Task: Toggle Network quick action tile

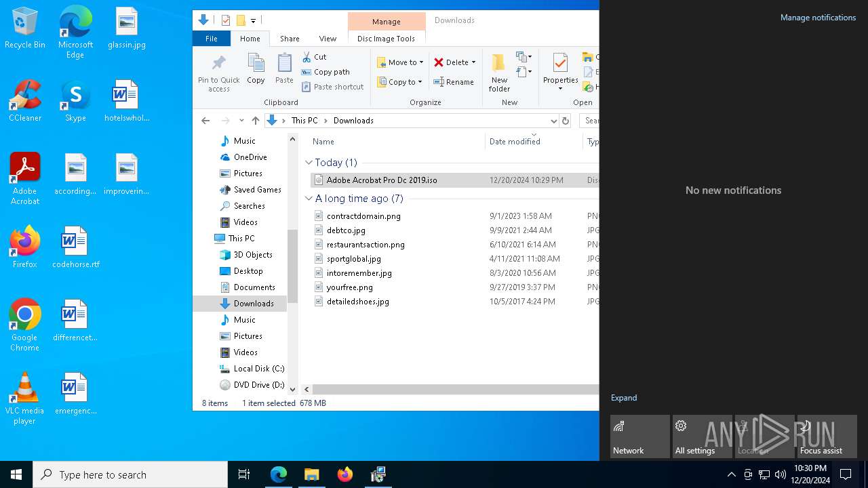Action: [640, 436]
